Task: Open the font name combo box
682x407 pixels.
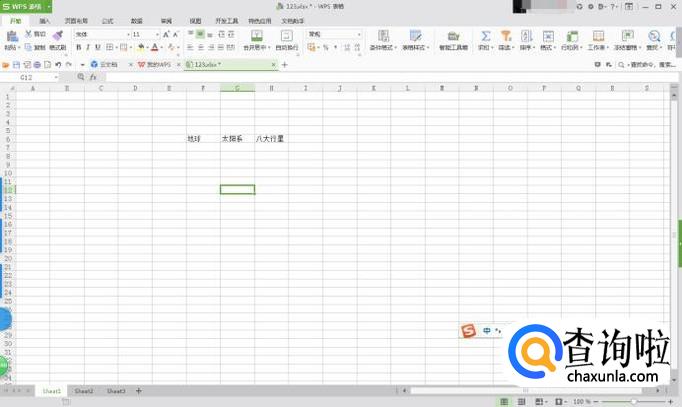Action: pos(102,34)
